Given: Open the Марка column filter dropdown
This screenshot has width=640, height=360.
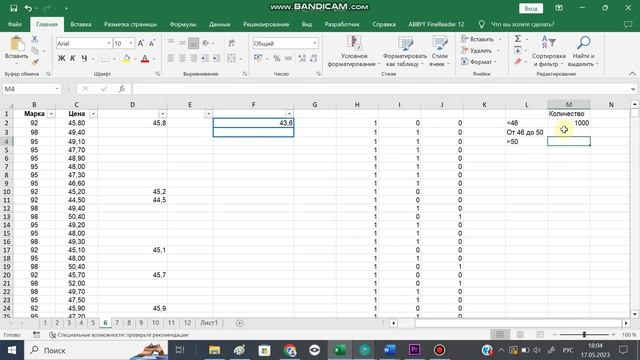Looking at the screenshot, I should 51,114.
